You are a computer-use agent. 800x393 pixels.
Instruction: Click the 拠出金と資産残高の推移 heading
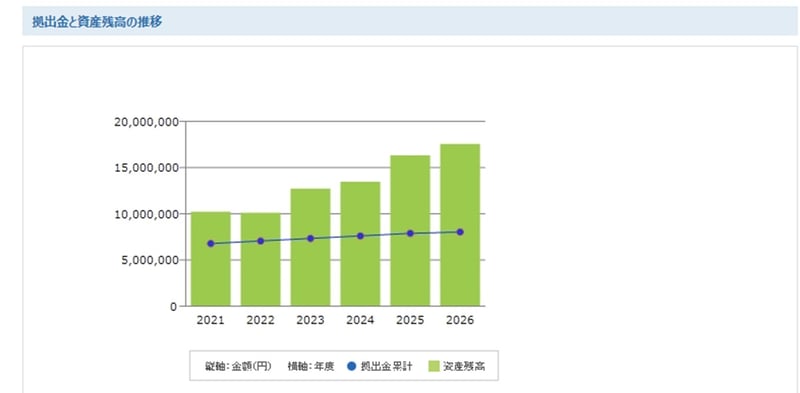click(97, 22)
